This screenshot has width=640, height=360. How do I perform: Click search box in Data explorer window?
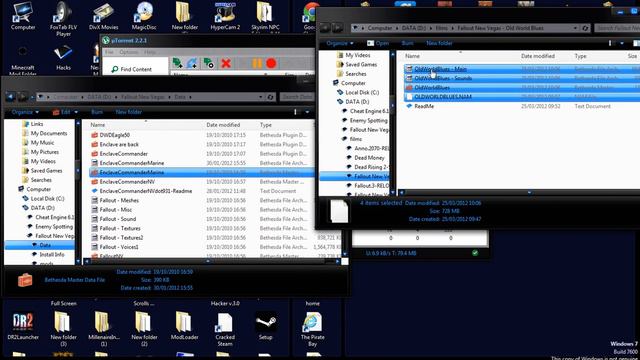coord(297,97)
